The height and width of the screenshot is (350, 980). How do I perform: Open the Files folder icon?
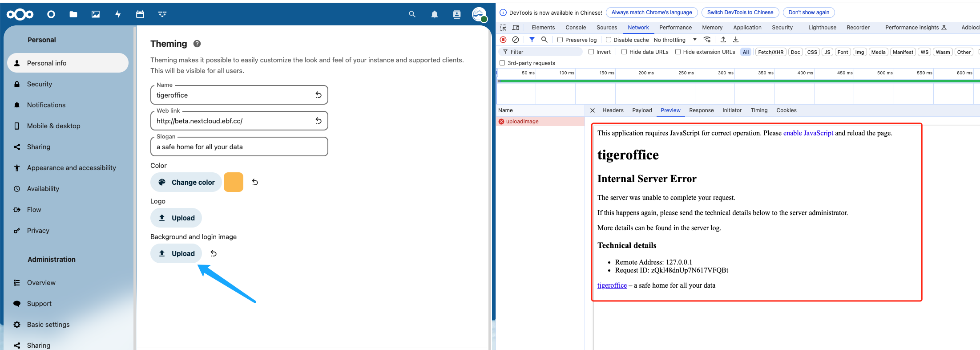(x=73, y=15)
